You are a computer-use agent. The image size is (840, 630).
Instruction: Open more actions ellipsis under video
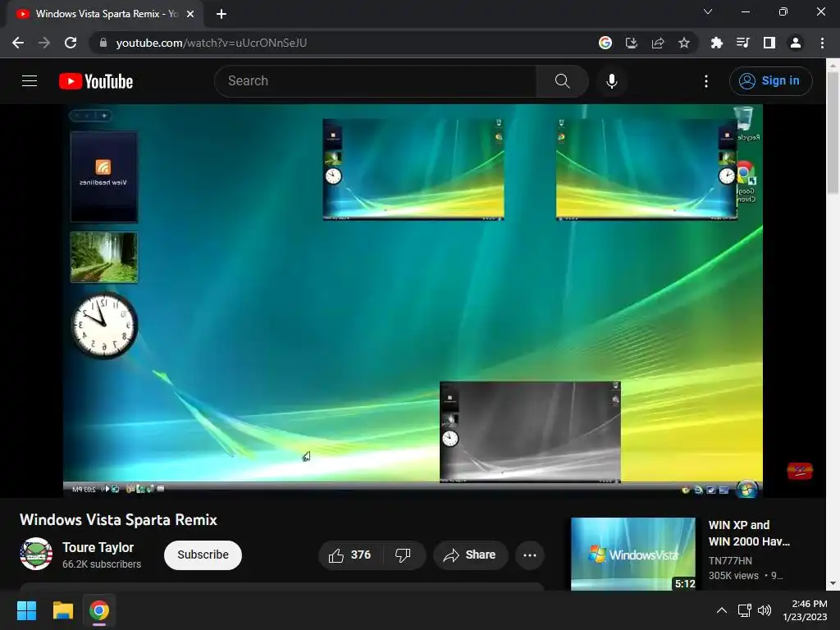coord(530,555)
